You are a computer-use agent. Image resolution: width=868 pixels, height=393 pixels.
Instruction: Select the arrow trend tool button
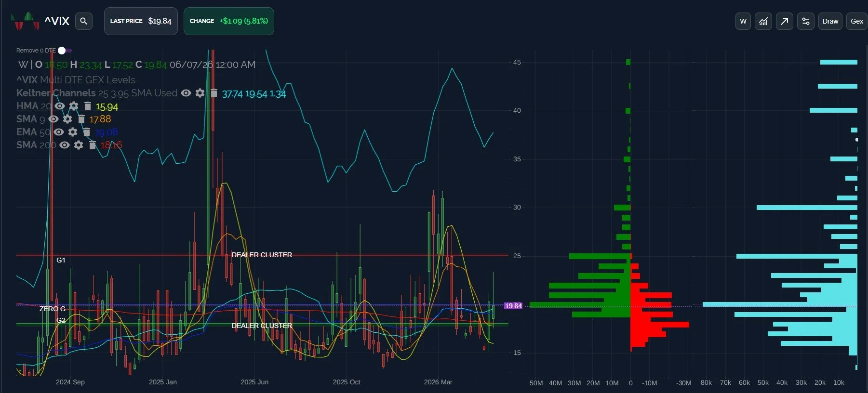coord(785,21)
